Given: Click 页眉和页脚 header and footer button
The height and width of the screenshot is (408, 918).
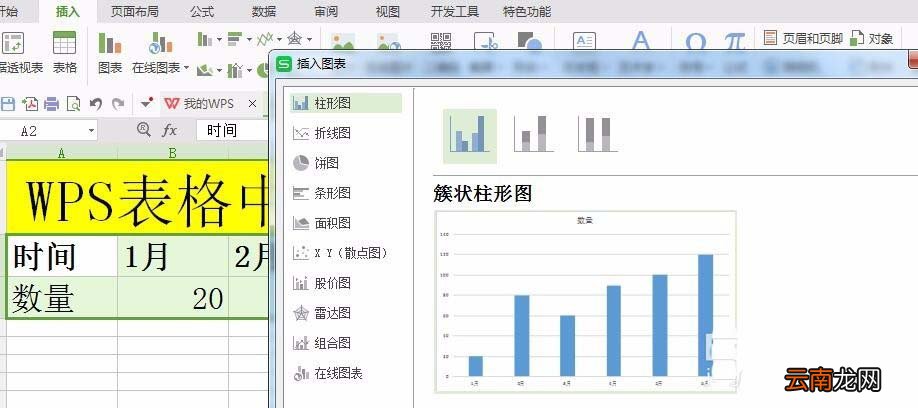Looking at the screenshot, I should 803,39.
